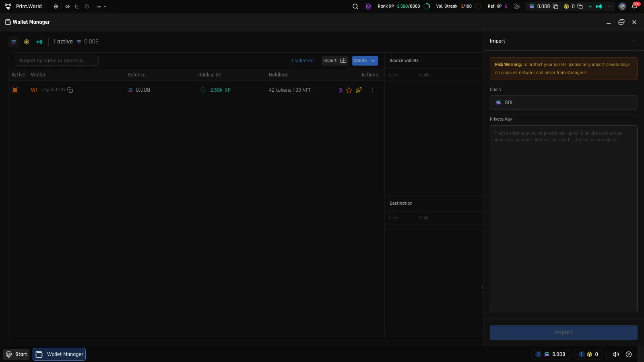The height and width of the screenshot is (362, 644).
Task: Open the line chart icon in top toolbar
Action: coord(77,6)
